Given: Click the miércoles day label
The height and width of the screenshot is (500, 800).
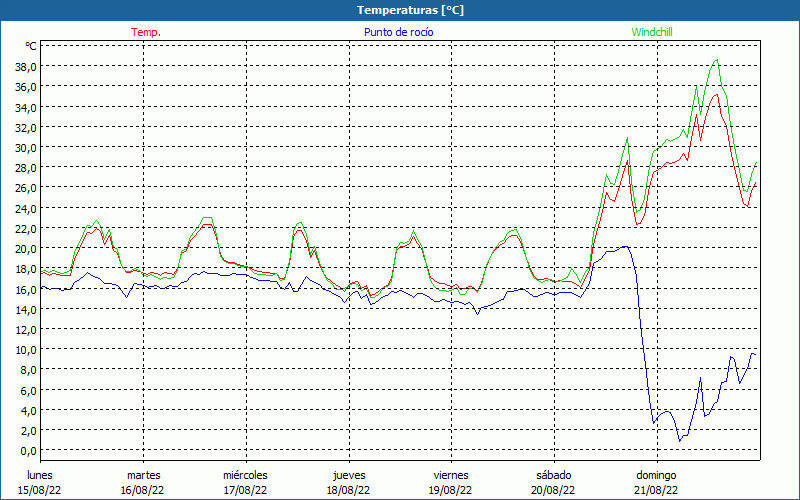Looking at the screenshot, I should tap(245, 475).
